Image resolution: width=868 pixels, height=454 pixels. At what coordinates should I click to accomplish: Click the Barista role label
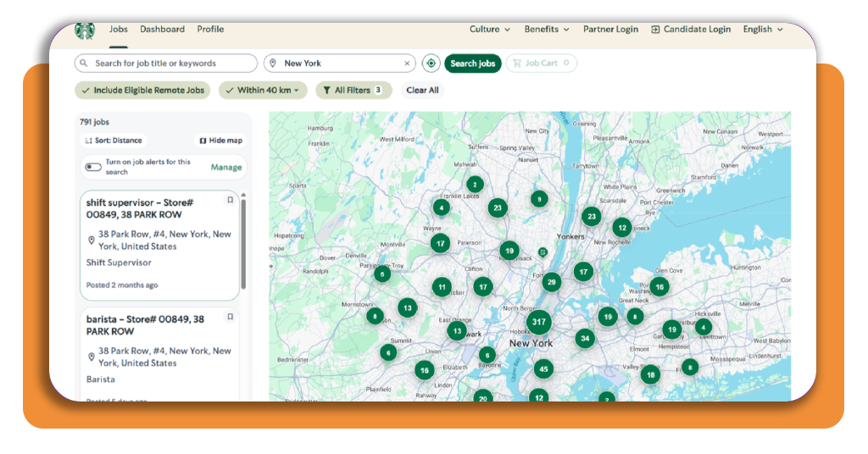(x=100, y=379)
